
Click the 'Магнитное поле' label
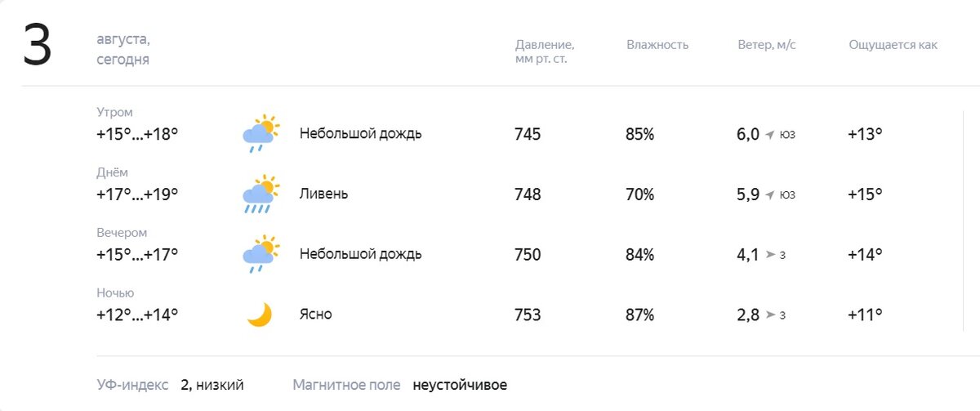[x=347, y=385]
